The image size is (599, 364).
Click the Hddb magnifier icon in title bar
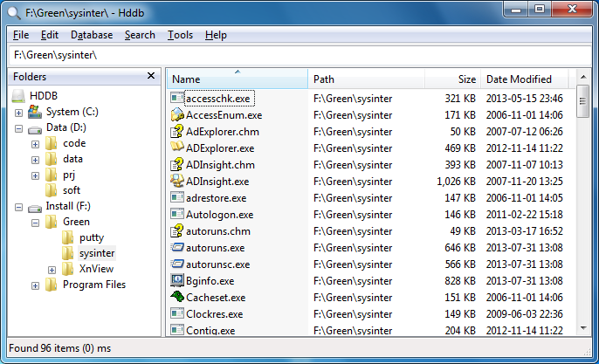(14, 13)
